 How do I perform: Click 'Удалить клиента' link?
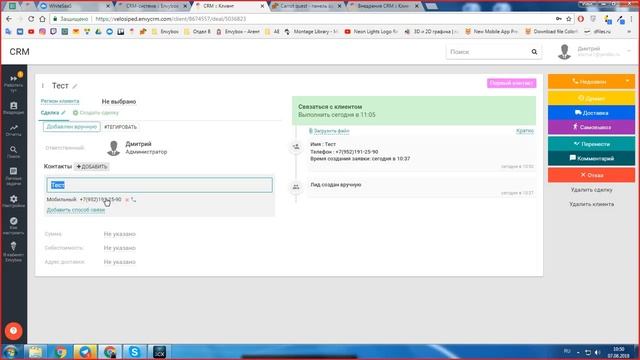[591, 204]
